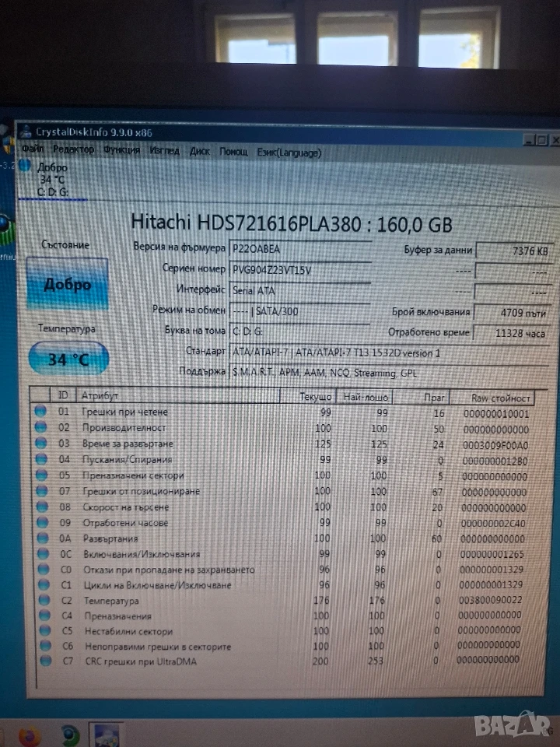Click the Състояние label
560x747 pixels.
click(x=65, y=244)
